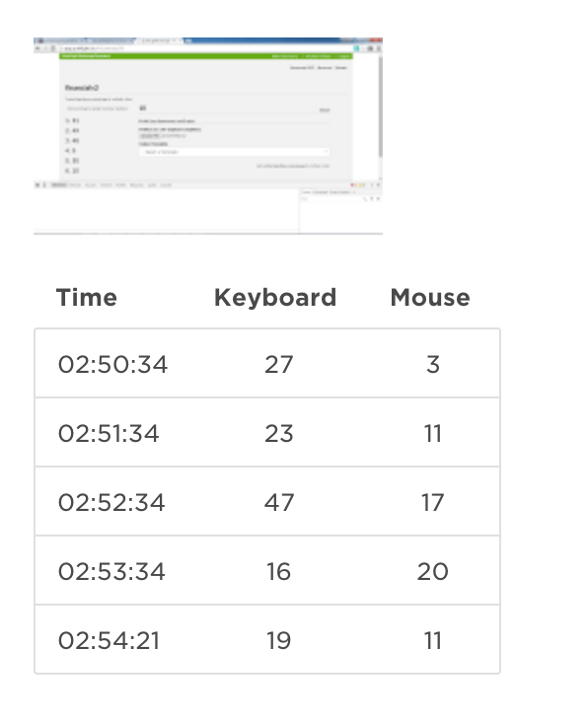
Task: Click mouse count 11 in the 02:51:34 row
Action: click(x=433, y=433)
